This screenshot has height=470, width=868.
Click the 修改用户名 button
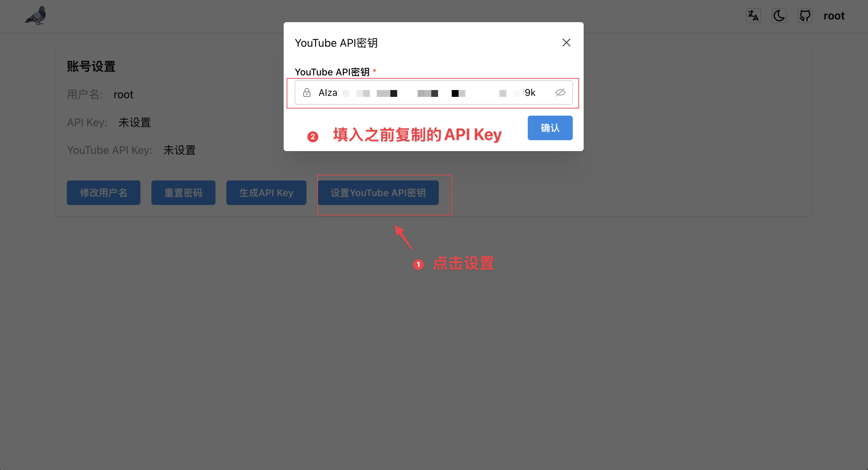[x=104, y=193]
